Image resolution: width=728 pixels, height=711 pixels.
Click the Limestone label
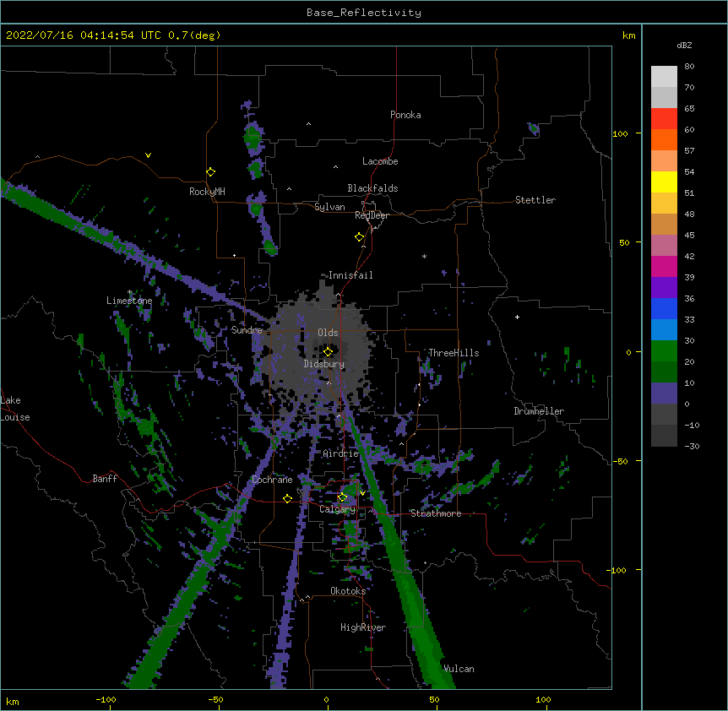[129, 301]
